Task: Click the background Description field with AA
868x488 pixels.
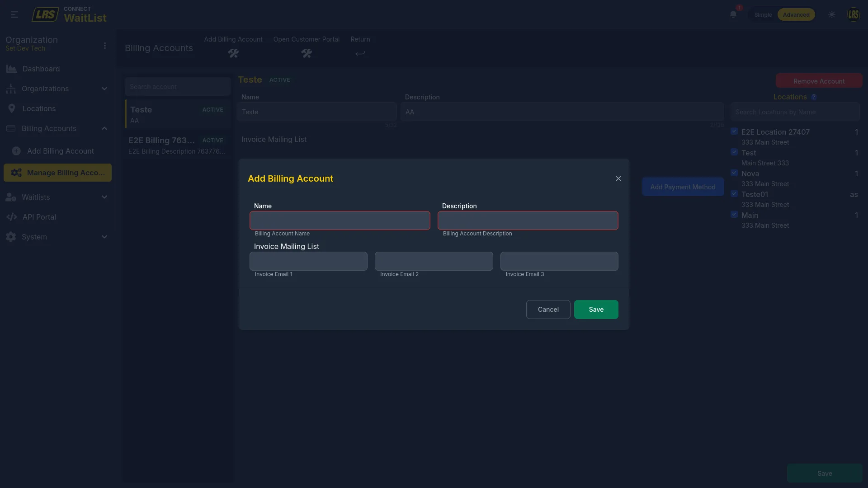Action: coord(562,112)
